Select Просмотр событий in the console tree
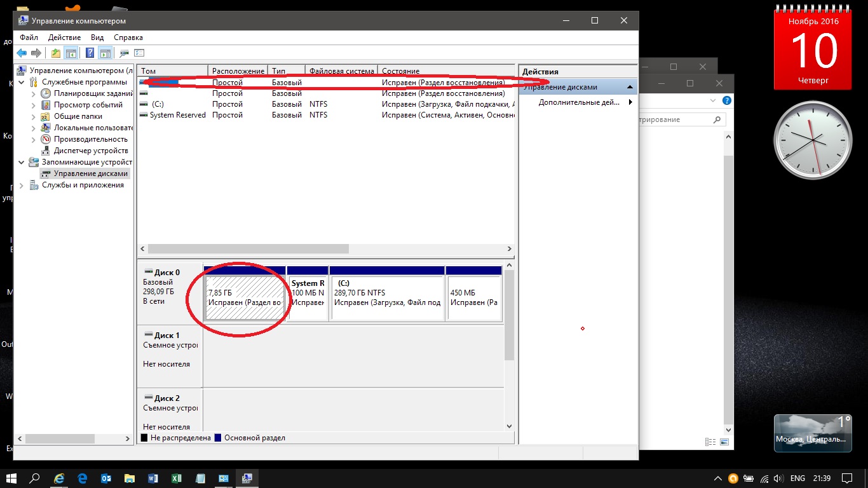The image size is (868, 488). [x=88, y=105]
